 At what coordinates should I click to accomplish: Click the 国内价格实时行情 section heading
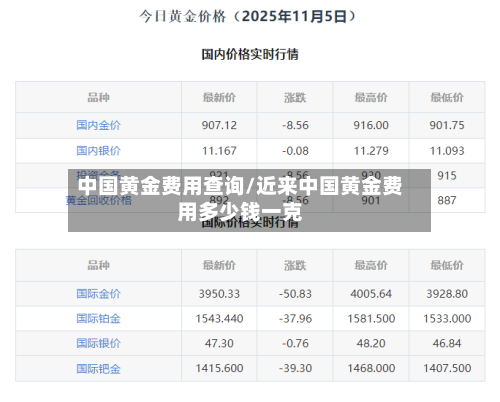click(x=250, y=54)
